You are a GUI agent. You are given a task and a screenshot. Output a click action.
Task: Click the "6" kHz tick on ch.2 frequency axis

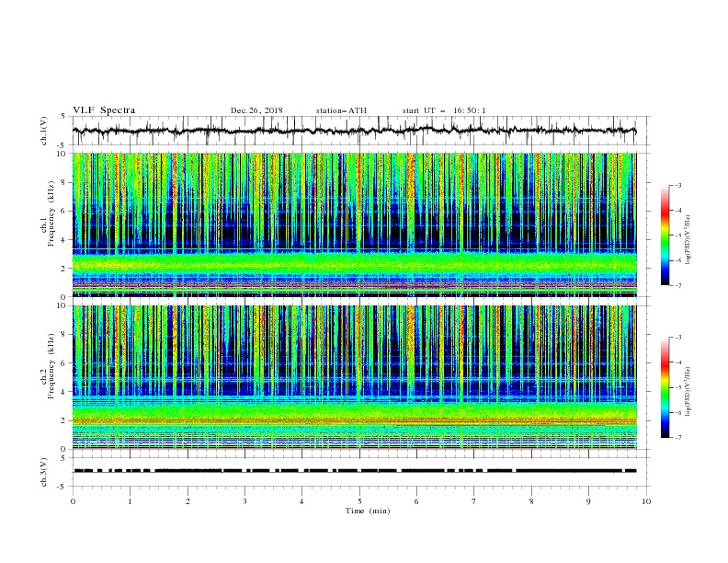tap(63, 363)
